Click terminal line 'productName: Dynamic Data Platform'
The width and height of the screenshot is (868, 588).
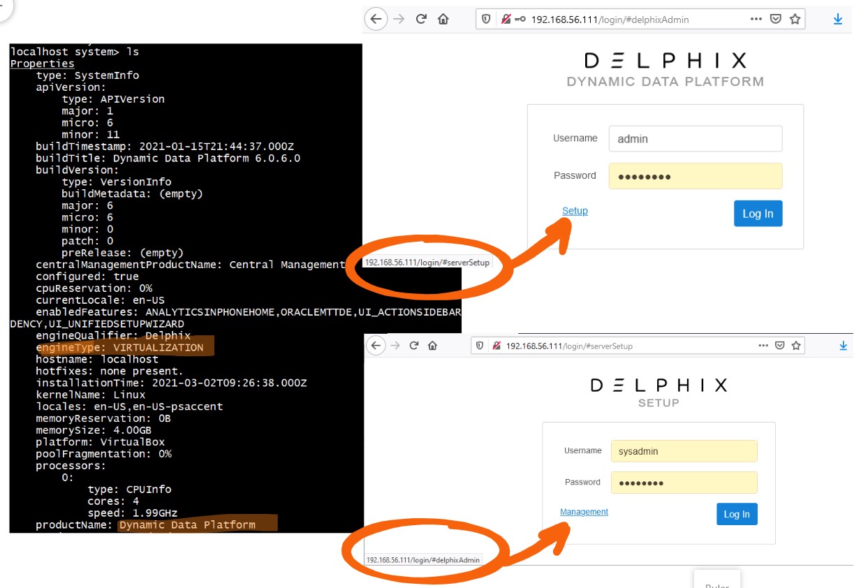(x=145, y=524)
